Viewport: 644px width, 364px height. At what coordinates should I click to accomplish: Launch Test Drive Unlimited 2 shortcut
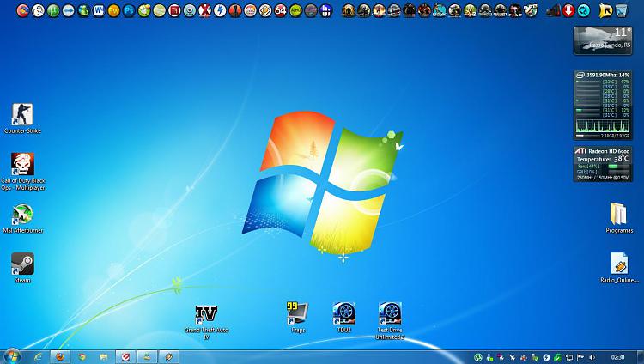coord(390,321)
